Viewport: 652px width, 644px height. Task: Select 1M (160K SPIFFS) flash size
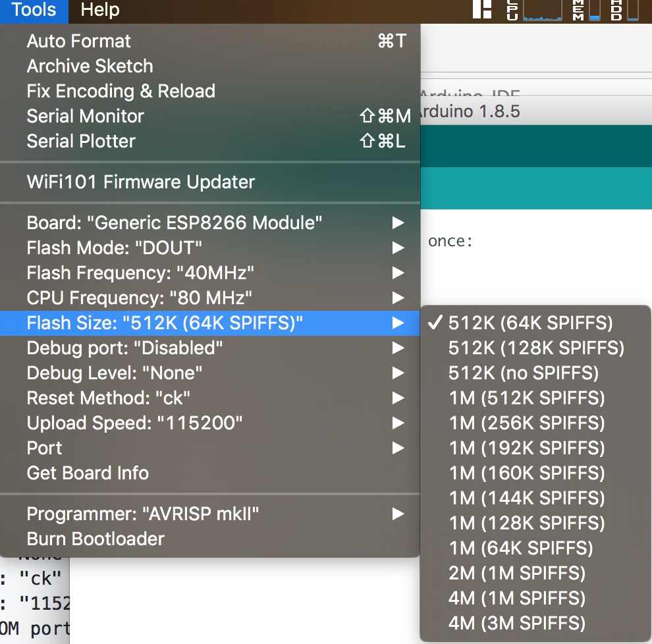(x=535, y=473)
